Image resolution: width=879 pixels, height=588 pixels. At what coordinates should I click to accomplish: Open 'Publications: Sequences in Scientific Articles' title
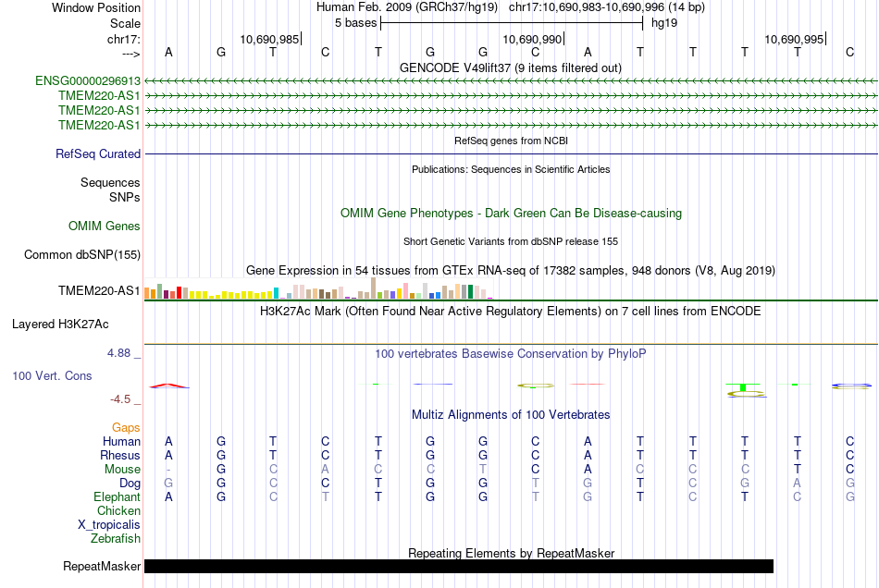coord(511,169)
